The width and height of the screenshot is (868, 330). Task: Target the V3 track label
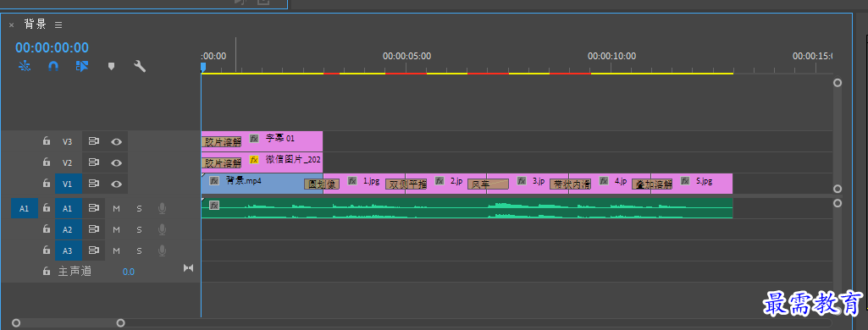pos(67,141)
